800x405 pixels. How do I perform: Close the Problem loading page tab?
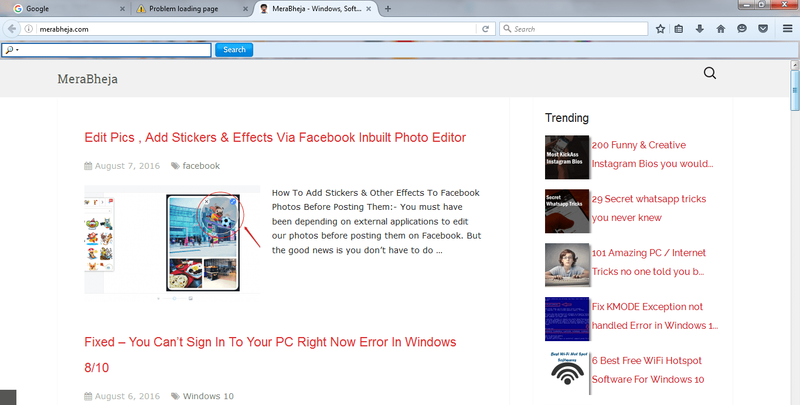tap(245, 9)
